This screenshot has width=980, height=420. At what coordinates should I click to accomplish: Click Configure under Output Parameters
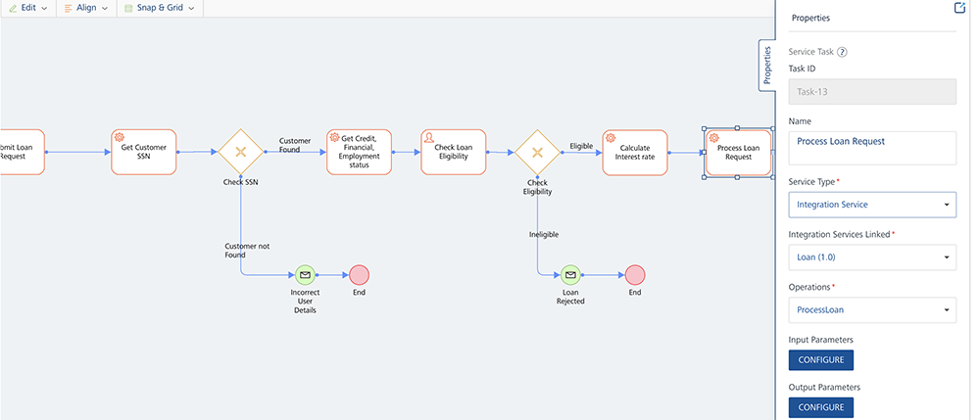pos(820,407)
